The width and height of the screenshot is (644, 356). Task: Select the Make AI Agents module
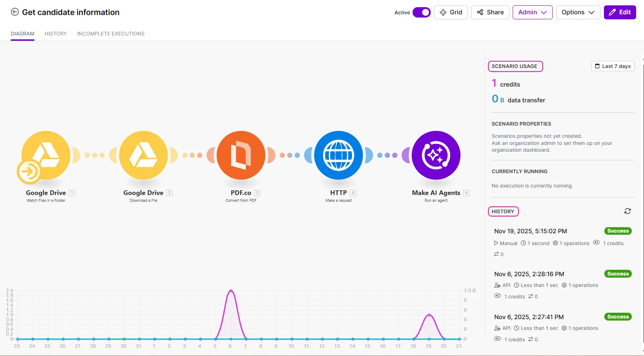(436, 155)
